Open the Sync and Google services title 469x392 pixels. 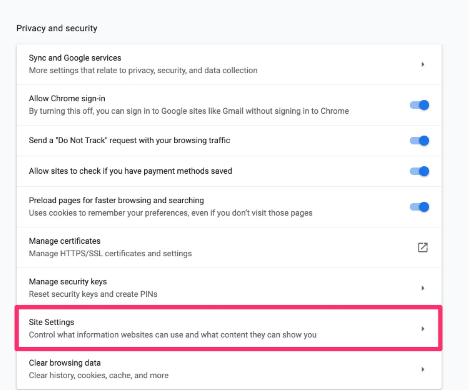(75, 58)
